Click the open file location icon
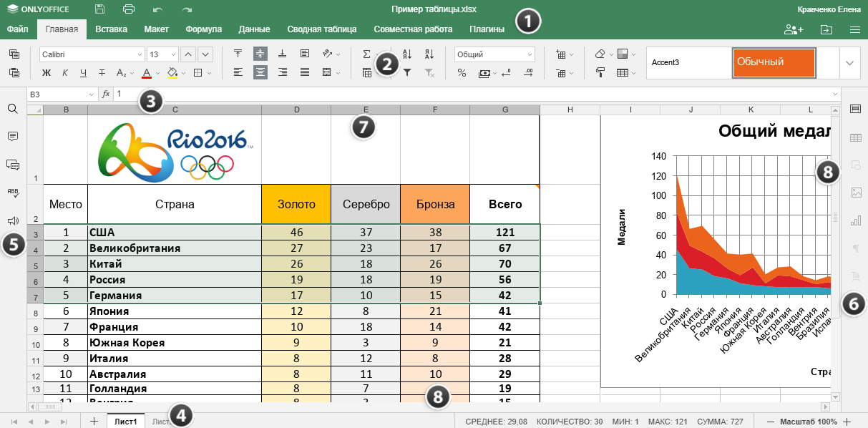The image size is (868, 428). 826,29
